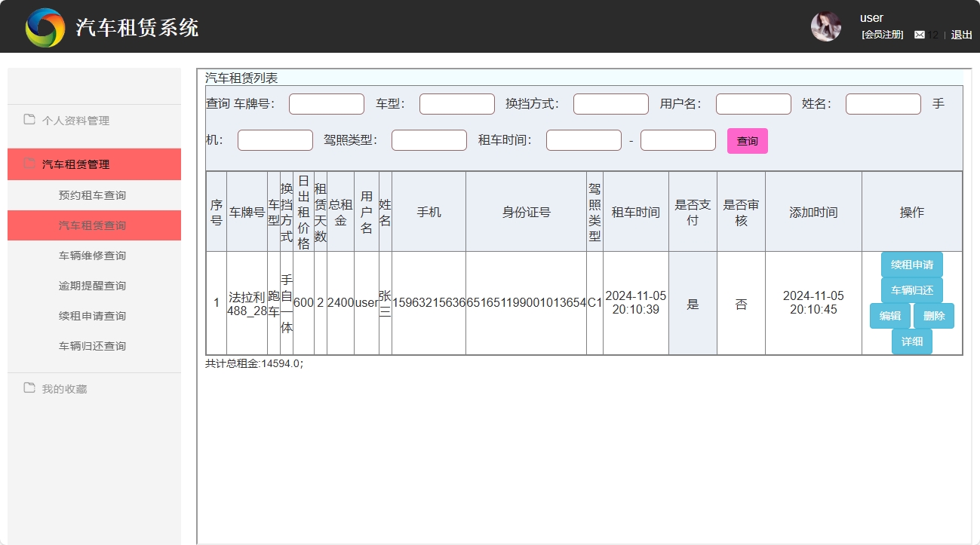The image size is (980, 545).
Task: Open the mail envelope message icon
Action: tap(919, 35)
